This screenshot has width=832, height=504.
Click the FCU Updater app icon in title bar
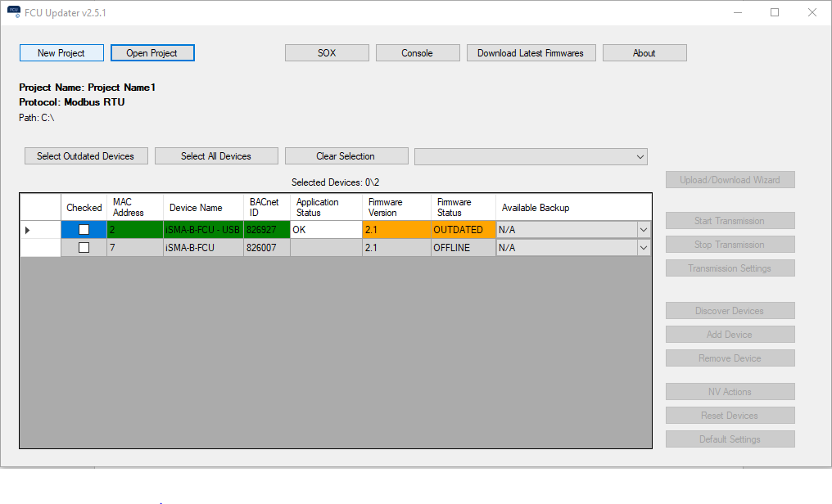coord(13,12)
